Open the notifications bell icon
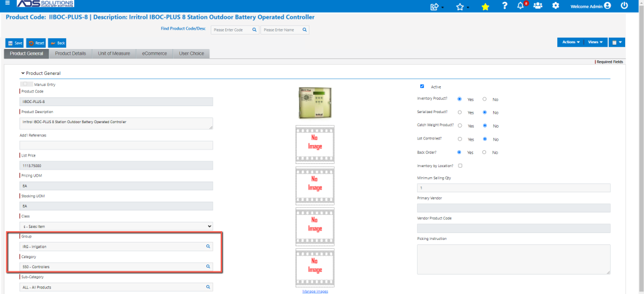 521,6
